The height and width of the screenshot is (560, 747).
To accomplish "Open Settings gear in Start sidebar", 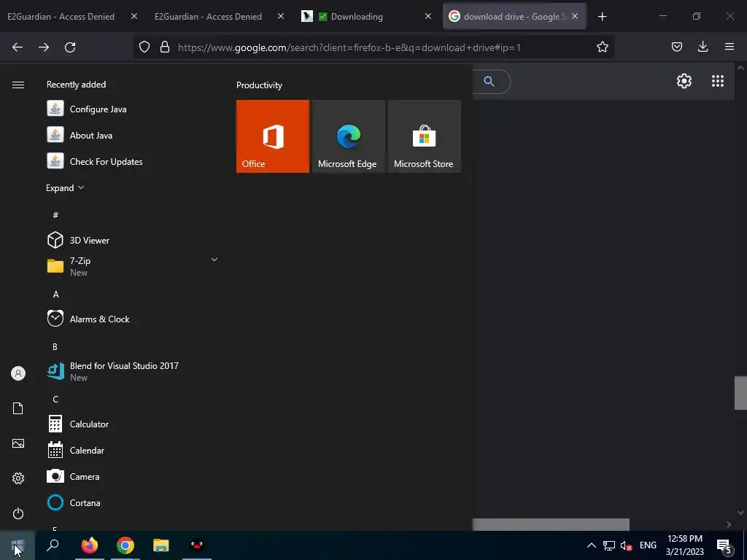I will (18, 478).
